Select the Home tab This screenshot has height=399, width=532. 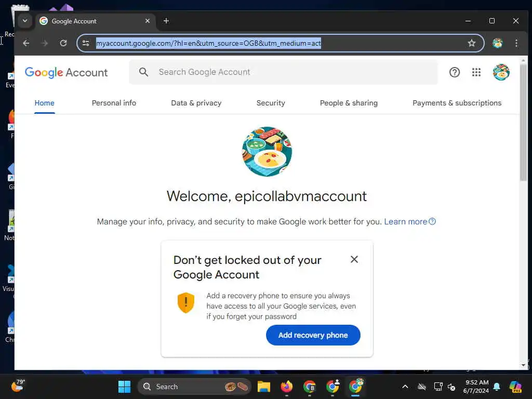[x=45, y=103]
